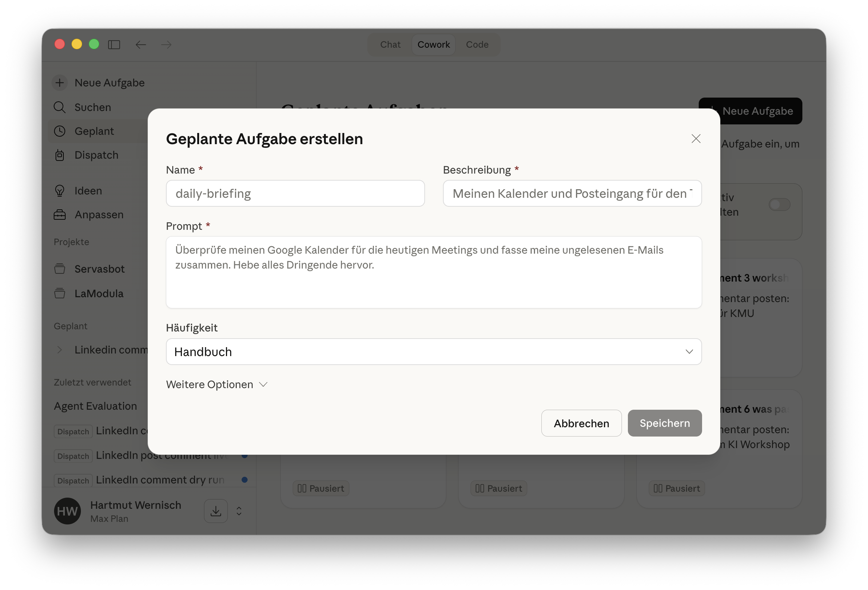
Task: Open the Häufigkeit Handbuch dropdown
Action: (x=434, y=352)
